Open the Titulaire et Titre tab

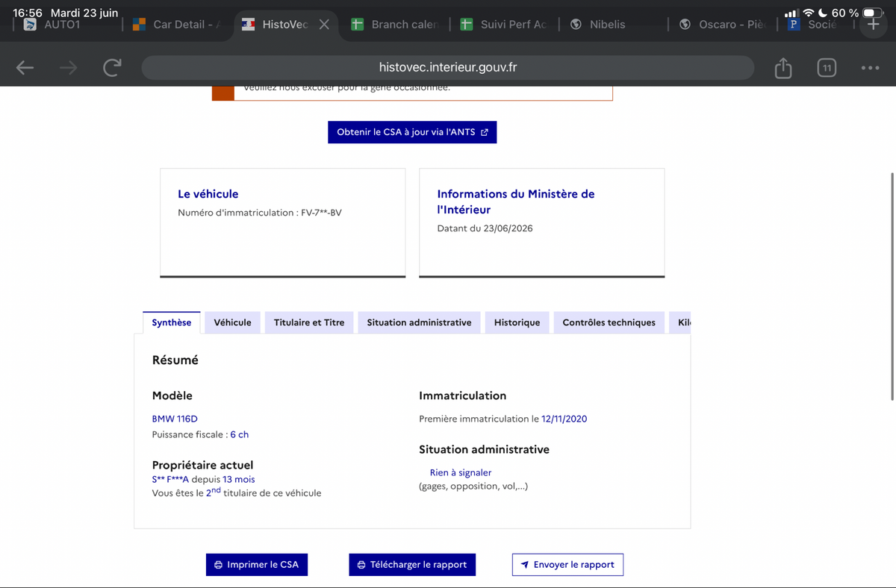click(x=309, y=322)
